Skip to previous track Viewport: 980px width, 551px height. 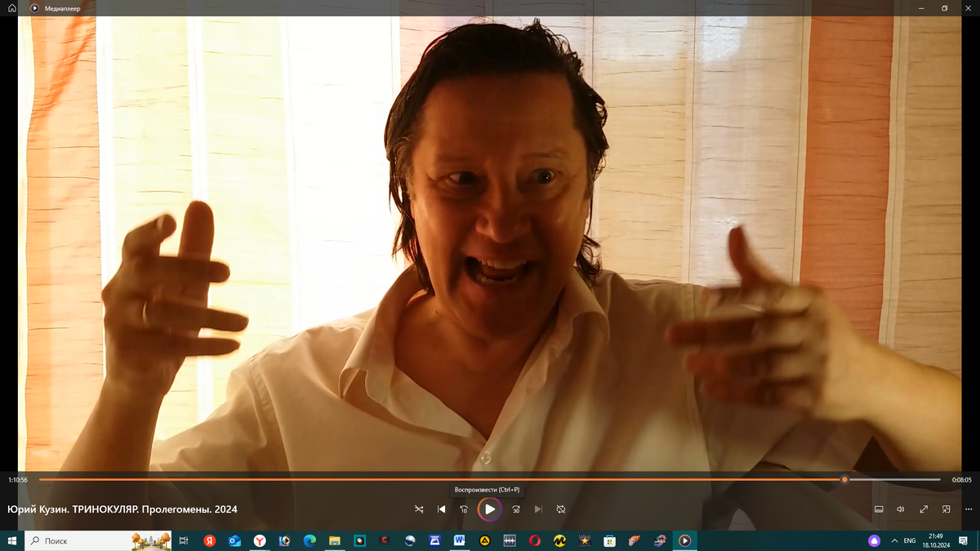[442, 509]
